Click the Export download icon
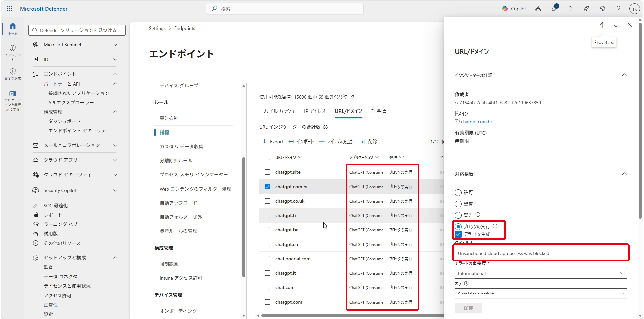This screenshot has width=644, height=319. [x=265, y=142]
